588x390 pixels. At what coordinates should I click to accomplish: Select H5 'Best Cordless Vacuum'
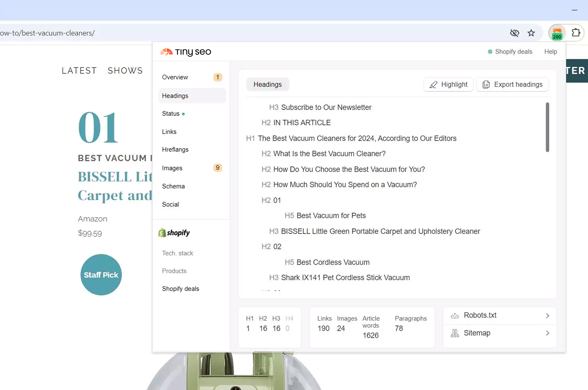[333, 262]
